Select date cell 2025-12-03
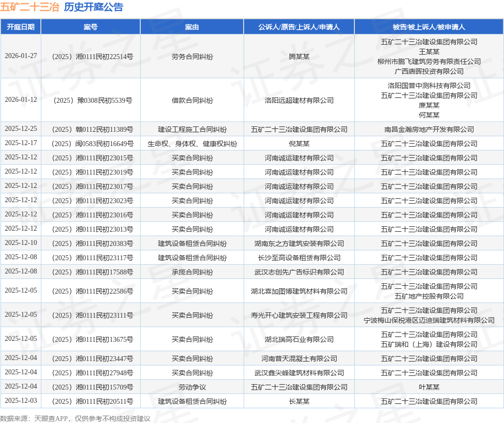Screen dimensions: 504x423 (x=21, y=400)
